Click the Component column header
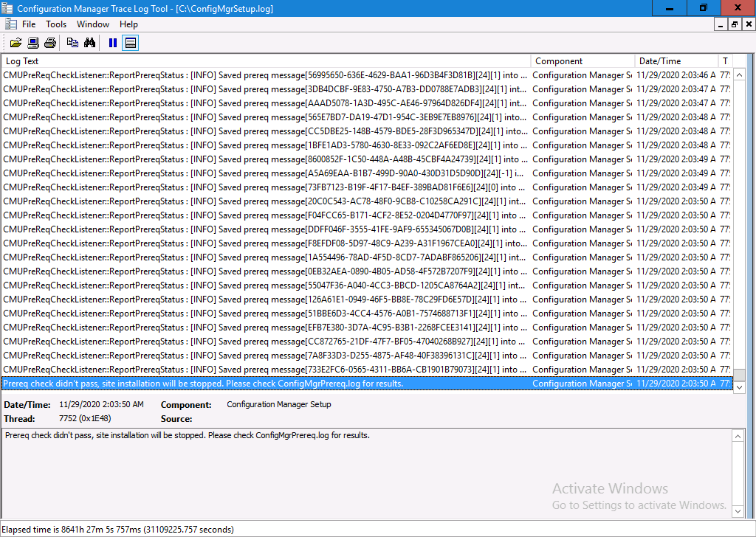756x537 pixels. 583,61
